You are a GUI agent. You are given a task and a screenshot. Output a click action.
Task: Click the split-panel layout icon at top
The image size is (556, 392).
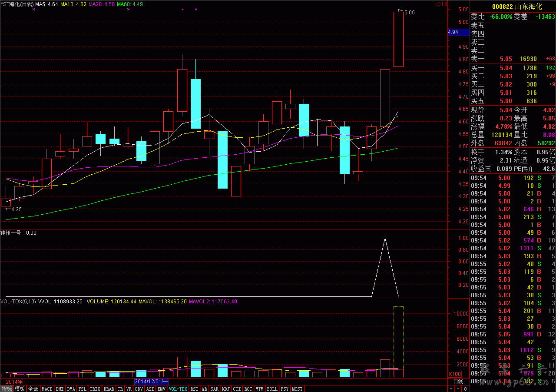[443, 4]
